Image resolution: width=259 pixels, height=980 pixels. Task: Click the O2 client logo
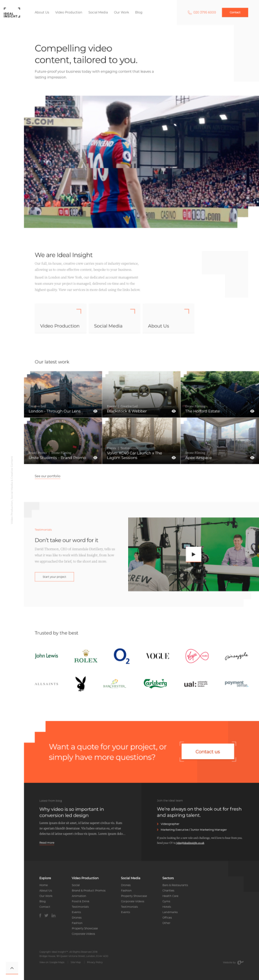click(121, 656)
